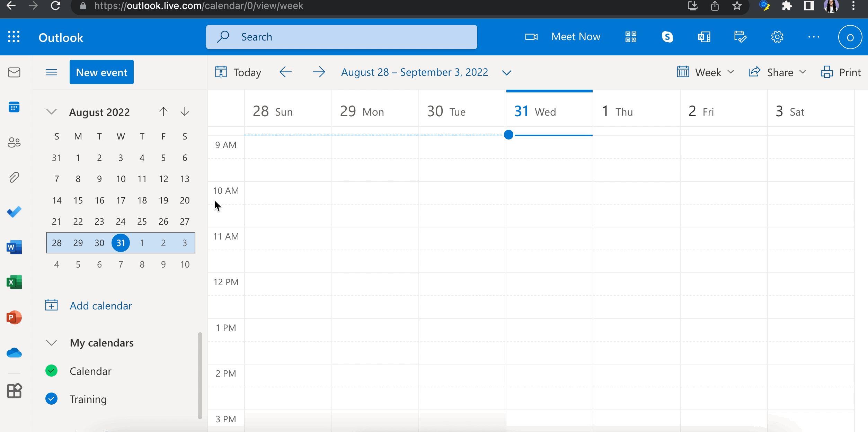Viewport: 868px width, 432px height.
Task: Open the OneDrive cloud icon
Action: [x=14, y=353]
